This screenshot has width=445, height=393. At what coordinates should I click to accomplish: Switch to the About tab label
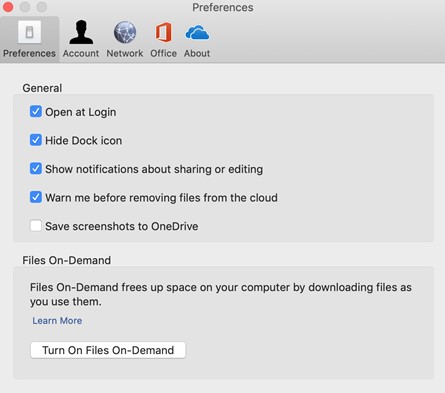tap(197, 53)
